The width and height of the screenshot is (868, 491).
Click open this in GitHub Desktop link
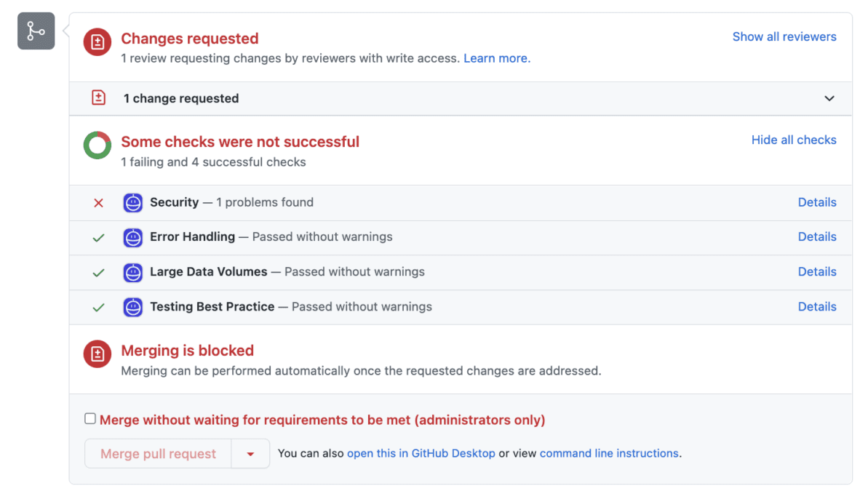(x=421, y=453)
